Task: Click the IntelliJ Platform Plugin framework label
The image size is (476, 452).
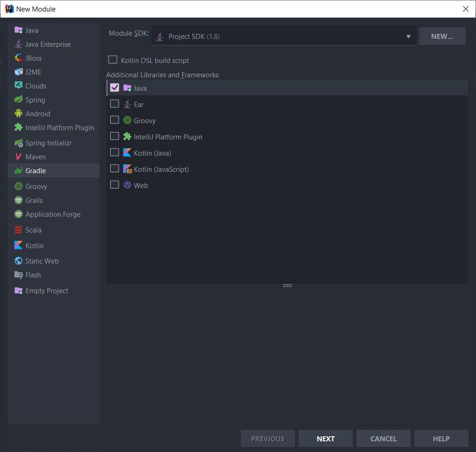Action: [168, 137]
